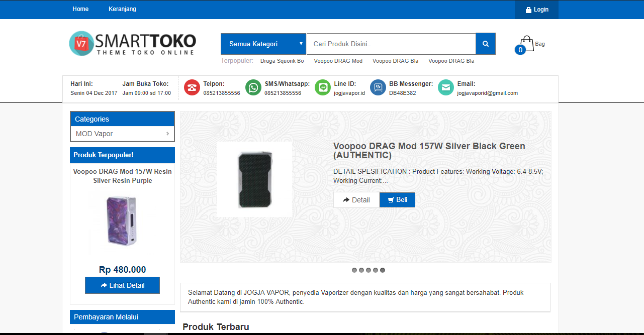Viewport: 644px width, 335px height.
Task: Click the Categories sidebar header
Action: (122, 119)
